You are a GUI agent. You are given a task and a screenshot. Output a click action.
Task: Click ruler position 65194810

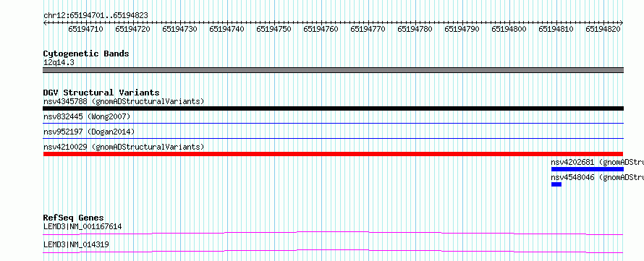pyautogui.click(x=556, y=29)
